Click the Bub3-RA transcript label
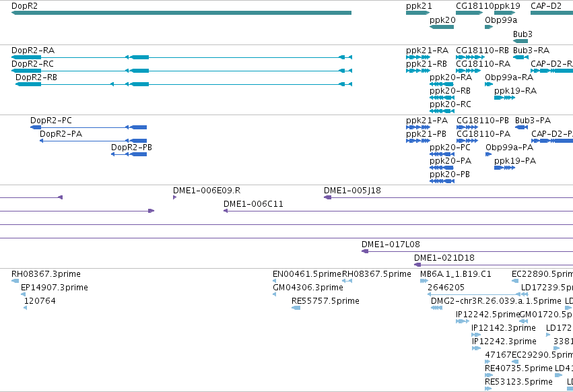 point(531,50)
